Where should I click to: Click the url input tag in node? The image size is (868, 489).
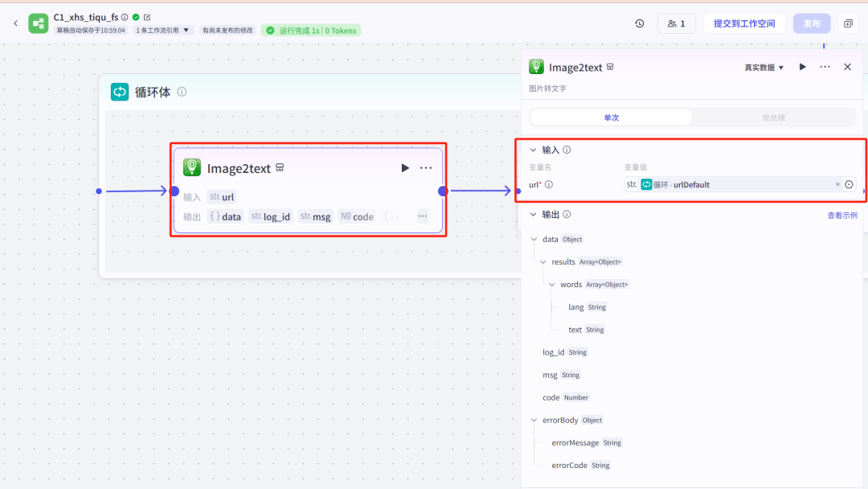coord(222,196)
